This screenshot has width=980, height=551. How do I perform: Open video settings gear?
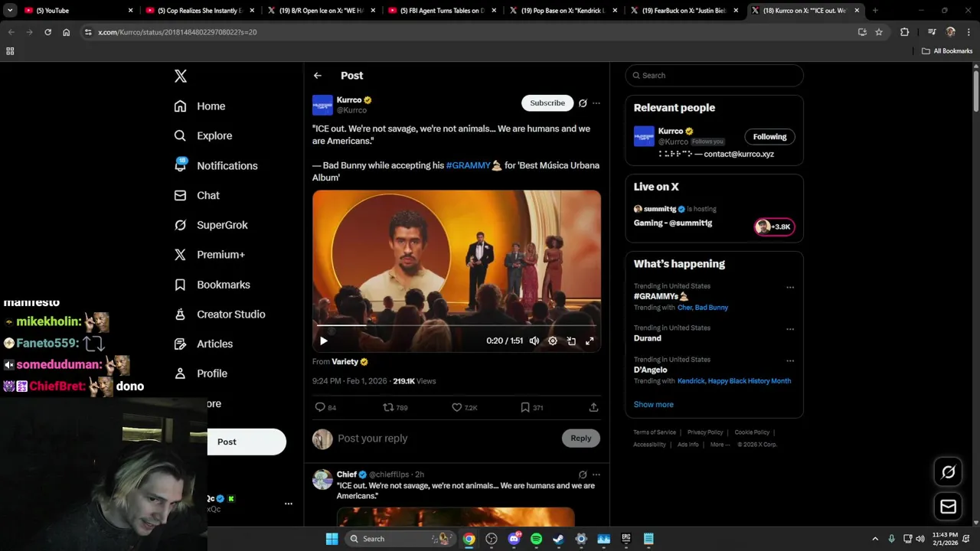click(553, 341)
